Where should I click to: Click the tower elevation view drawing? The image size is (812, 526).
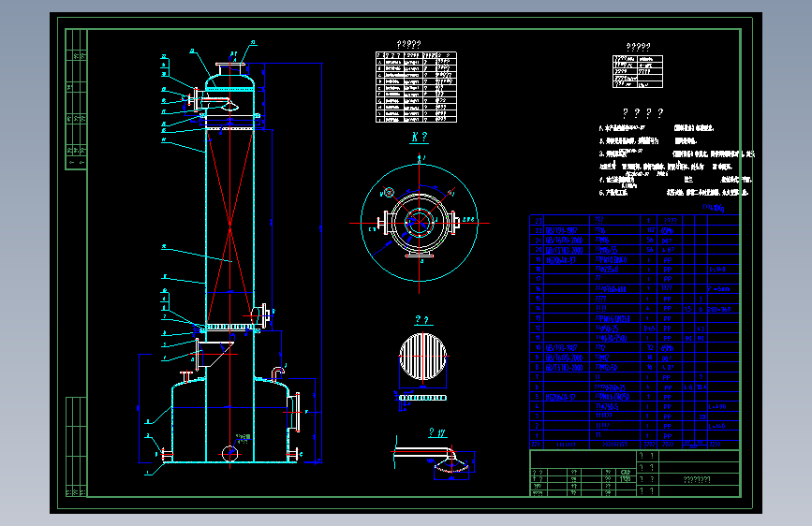230,259
